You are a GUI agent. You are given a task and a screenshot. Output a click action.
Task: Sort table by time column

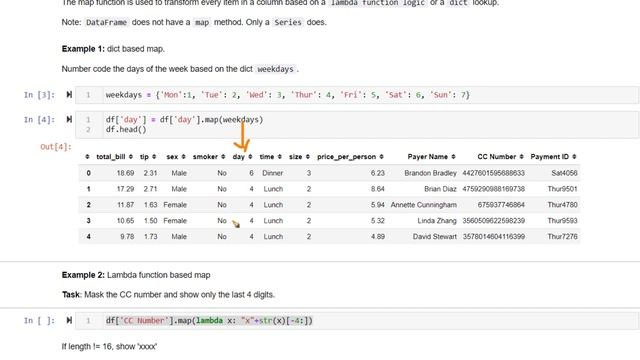click(280, 157)
